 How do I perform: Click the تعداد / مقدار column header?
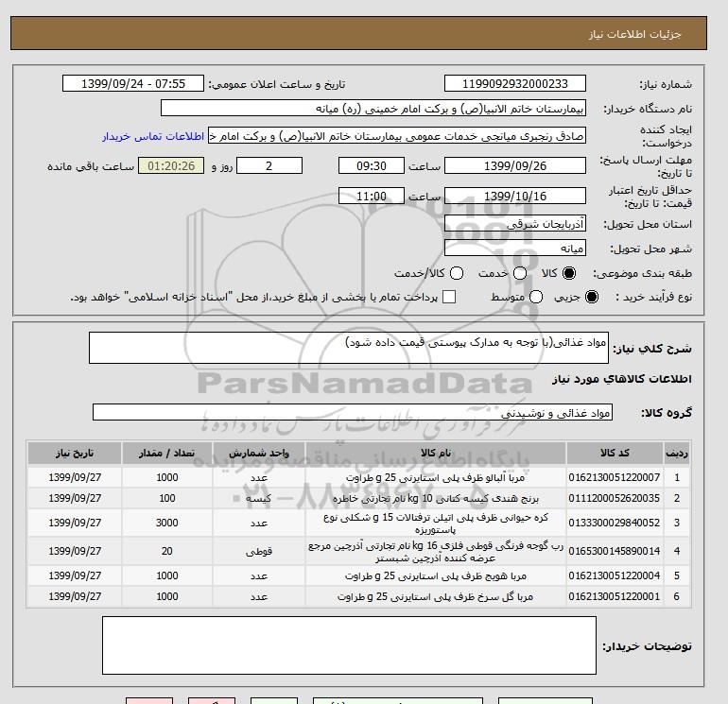pyautogui.click(x=167, y=453)
